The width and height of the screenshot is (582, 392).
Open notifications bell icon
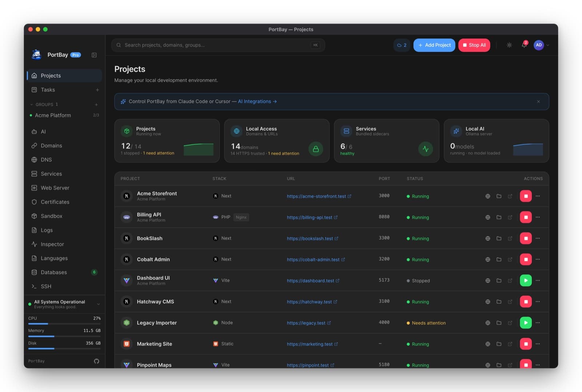(x=524, y=45)
